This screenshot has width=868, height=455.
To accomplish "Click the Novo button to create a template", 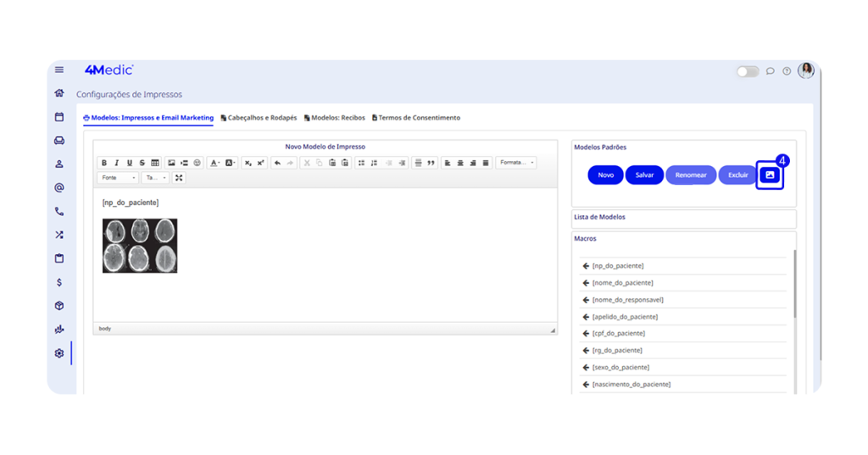I will [605, 175].
